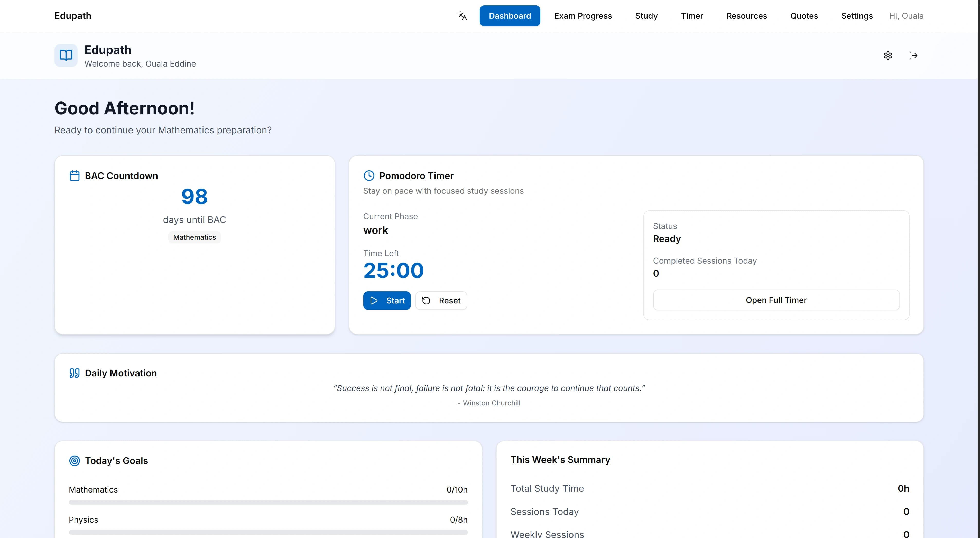
Task: Switch to the Study tab
Action: click(x=646, y=16)
